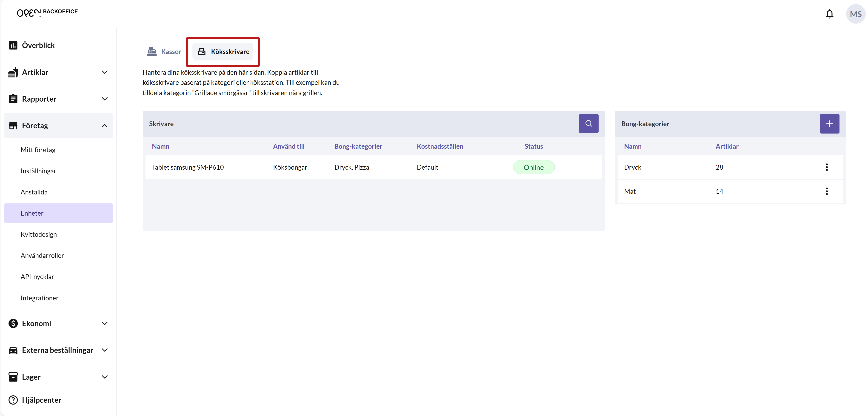Open Tablet samsung SM-P610 printer row

[188, 167]
